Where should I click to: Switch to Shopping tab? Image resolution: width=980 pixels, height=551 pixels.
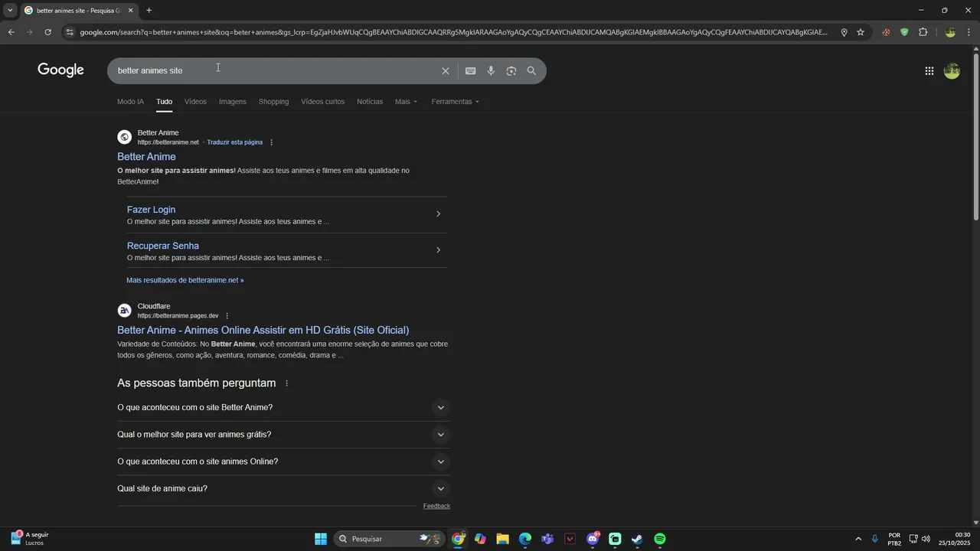(273, 102)
